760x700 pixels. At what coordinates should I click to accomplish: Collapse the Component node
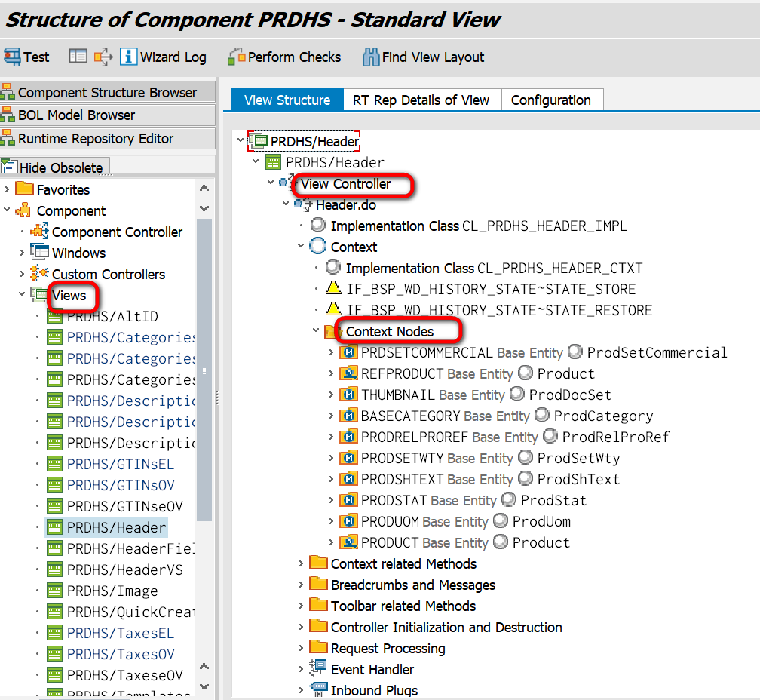click(7, 210)
